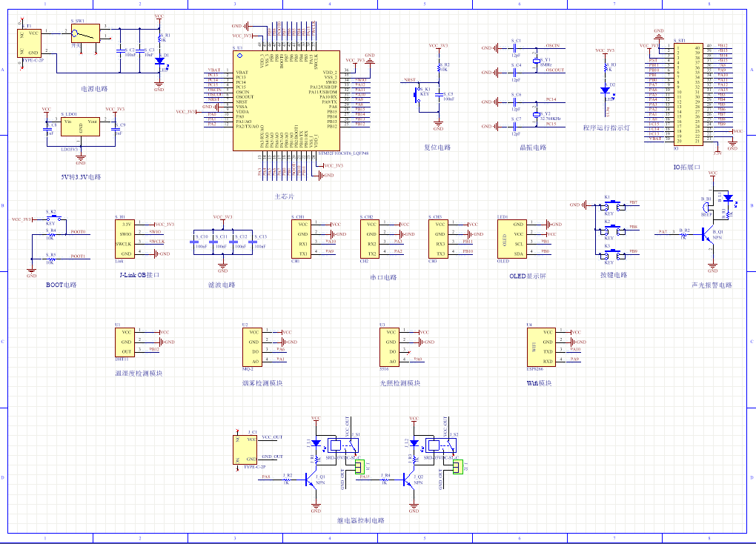This screenshot has width=756, height=544.
Task: Select the J_Q2 NPN transistor
Action: [x=409, y=480]
